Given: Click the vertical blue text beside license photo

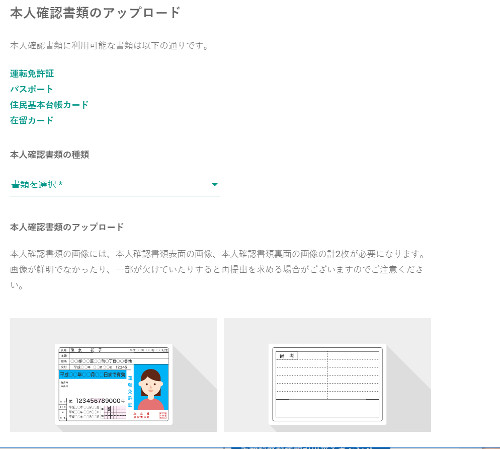Looking at the screenshot, I should click(130, 392).
